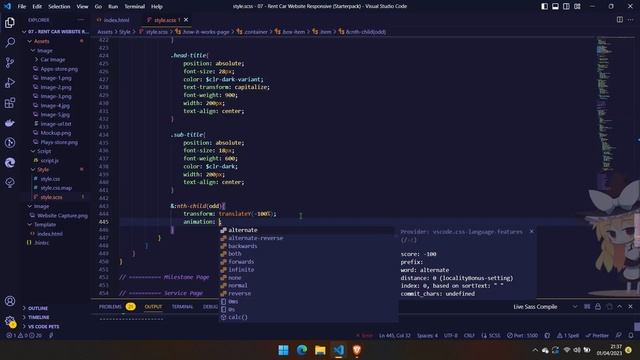Open the Accounts icon in activity bar
The image size is (640, 360).
pos(10,301)
